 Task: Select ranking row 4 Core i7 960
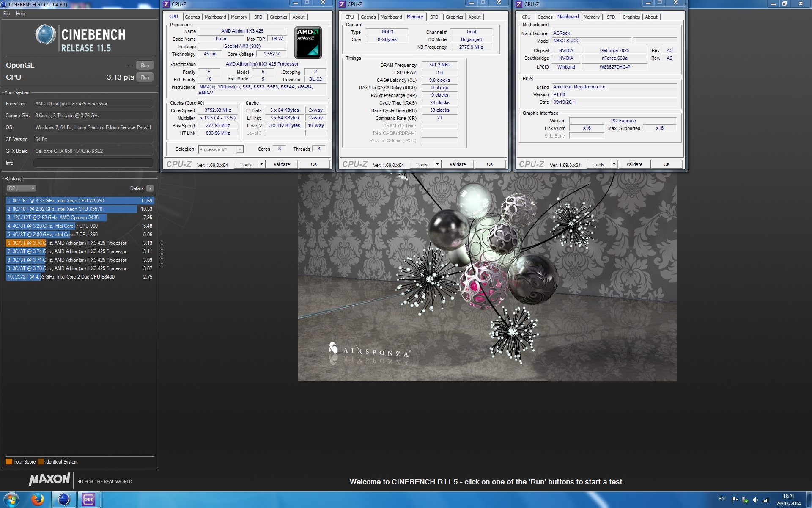pyautogui.click(x=80, y=226)
